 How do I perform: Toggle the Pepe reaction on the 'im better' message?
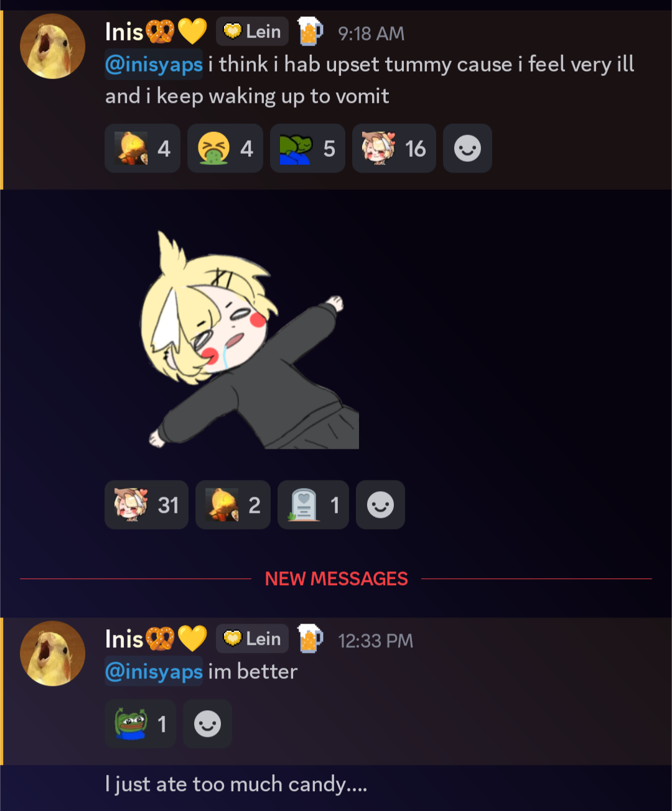point(140,724)
